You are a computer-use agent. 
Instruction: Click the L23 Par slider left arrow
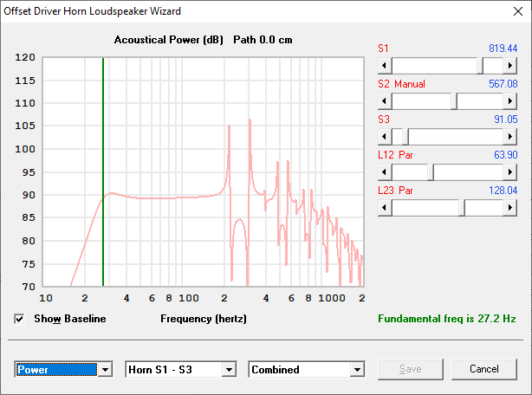tap(385, 208)
